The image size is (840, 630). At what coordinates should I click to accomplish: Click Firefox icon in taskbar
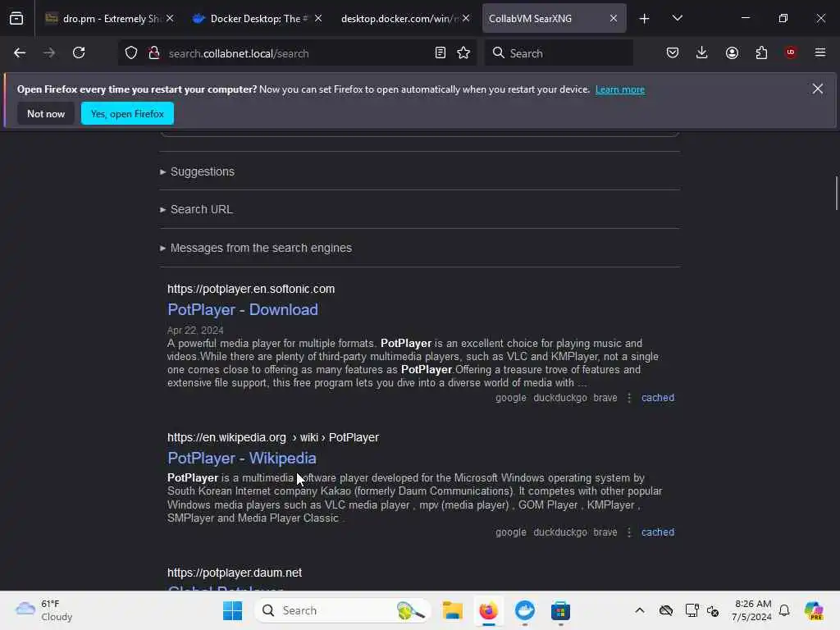(488, 610)
